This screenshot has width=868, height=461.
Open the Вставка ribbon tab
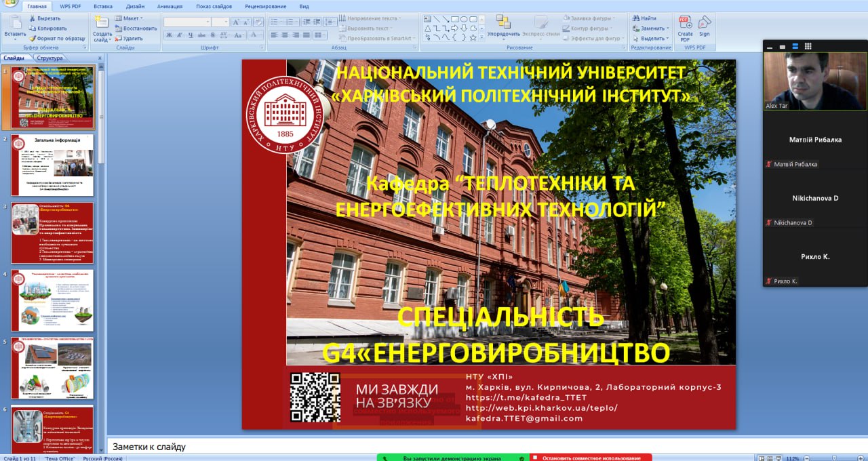(103, 6)
